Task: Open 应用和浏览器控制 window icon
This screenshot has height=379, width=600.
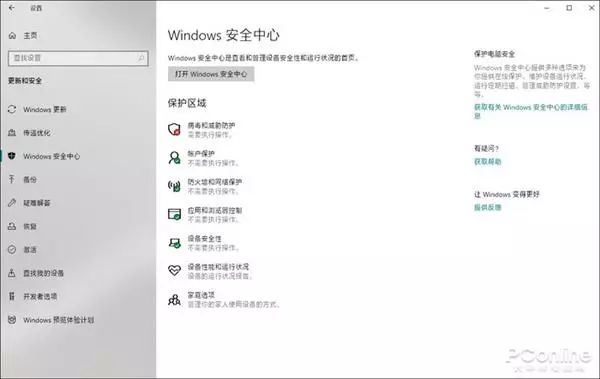Action: [x=174, y=214]
